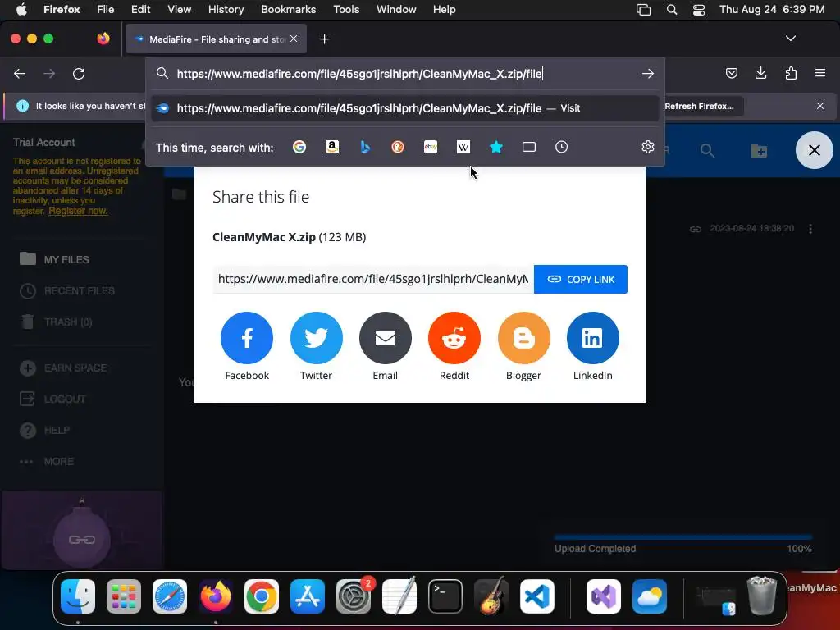Open Finder from the Dock
The image size is (840, 630).
(x=78, y=596)
